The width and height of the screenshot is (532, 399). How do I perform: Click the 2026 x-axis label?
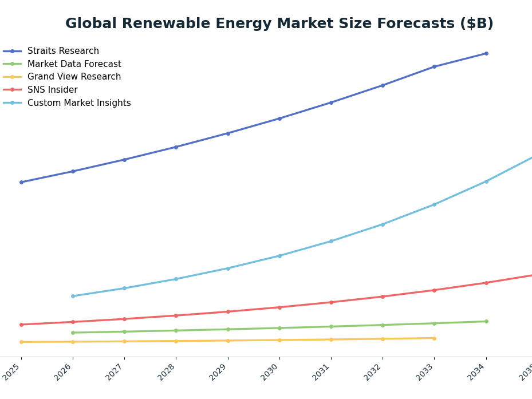click(62, 372)
